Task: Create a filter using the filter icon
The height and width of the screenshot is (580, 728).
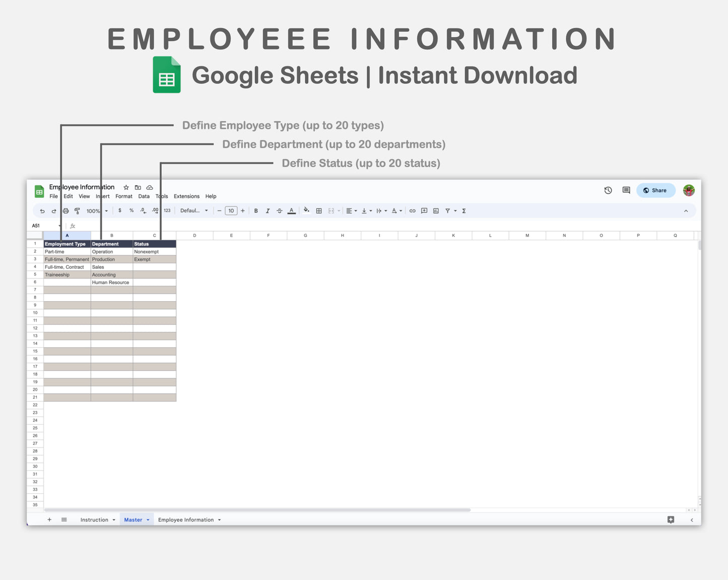Action: pos(448,210)
